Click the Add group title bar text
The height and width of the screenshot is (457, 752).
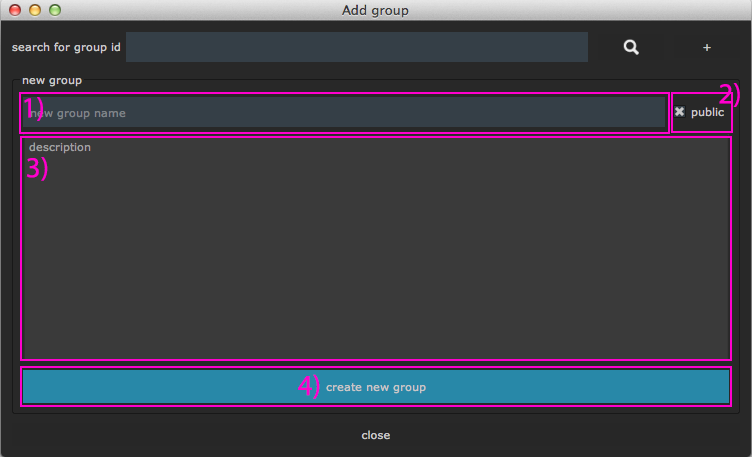375,10
